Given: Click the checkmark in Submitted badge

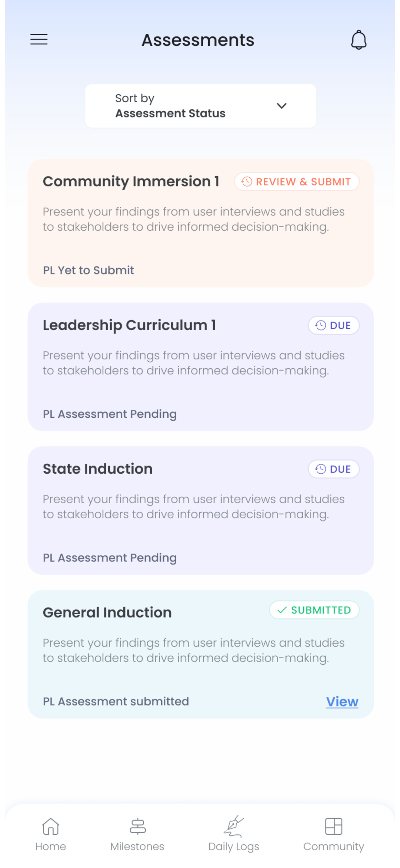Looking at the screenshot, I should [282, 610].
